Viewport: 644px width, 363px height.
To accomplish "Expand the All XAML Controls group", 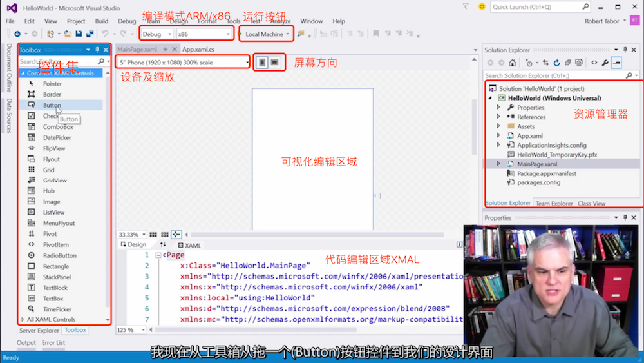I will [x=23, y=319].
